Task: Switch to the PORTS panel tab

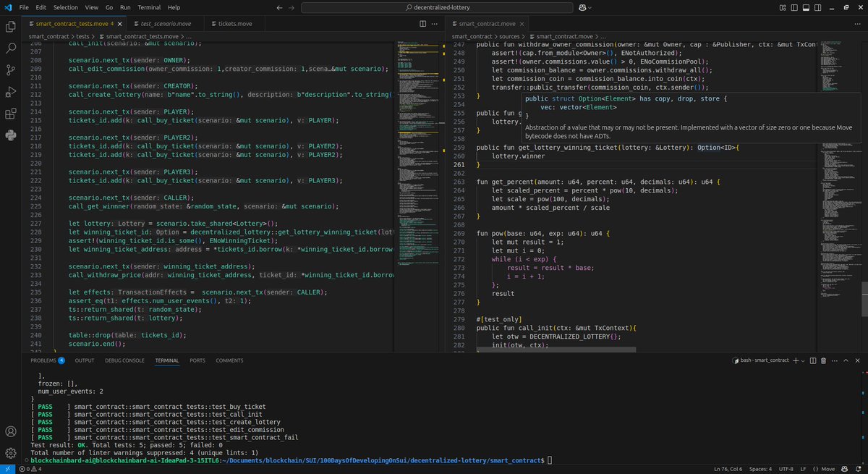Action: coord(197,360)
